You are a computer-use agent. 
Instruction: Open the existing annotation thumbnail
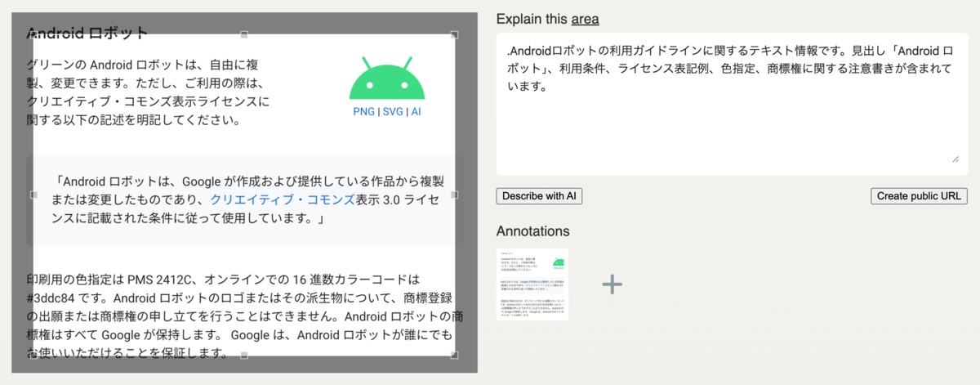pyautogui.click(x=532, y=284)
